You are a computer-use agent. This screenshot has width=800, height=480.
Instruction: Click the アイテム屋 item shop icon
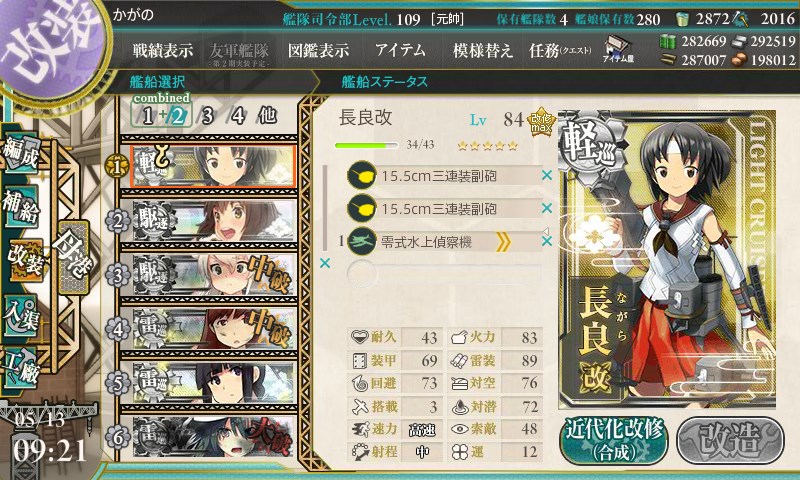pos(617,49)
